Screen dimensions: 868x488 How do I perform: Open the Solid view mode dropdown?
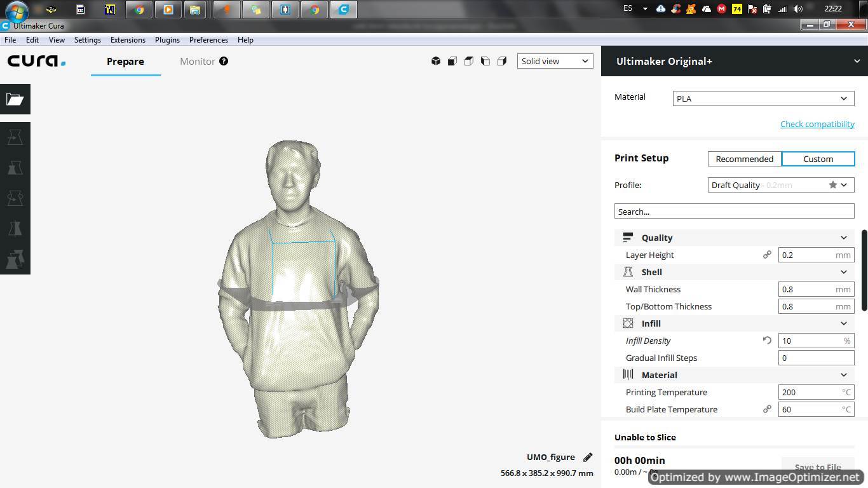tap(555, 61)
